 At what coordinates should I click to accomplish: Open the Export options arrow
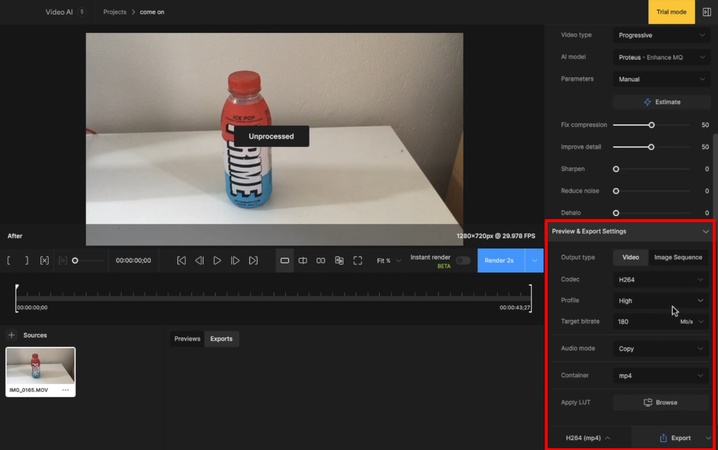708,438
